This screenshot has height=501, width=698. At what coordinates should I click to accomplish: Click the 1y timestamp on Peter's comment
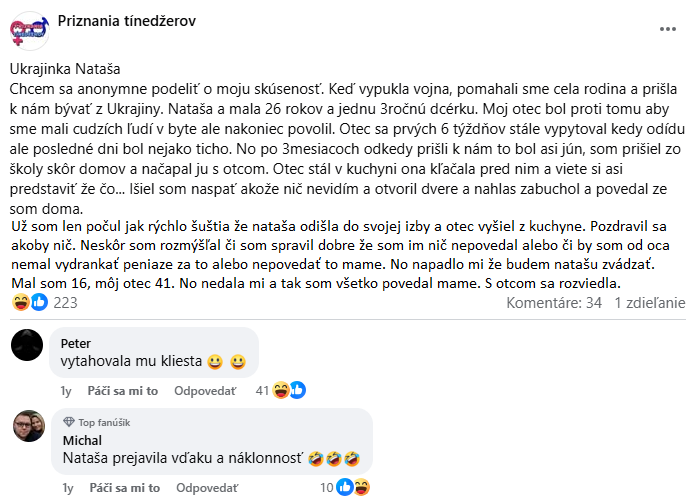coord(67,391)
